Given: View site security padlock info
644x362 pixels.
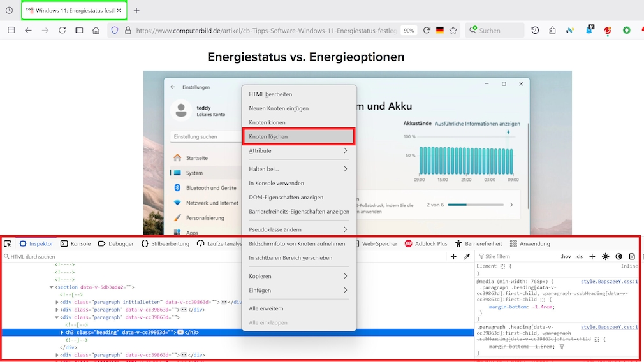Looking at the screenshot, I should tap(128, 31).
